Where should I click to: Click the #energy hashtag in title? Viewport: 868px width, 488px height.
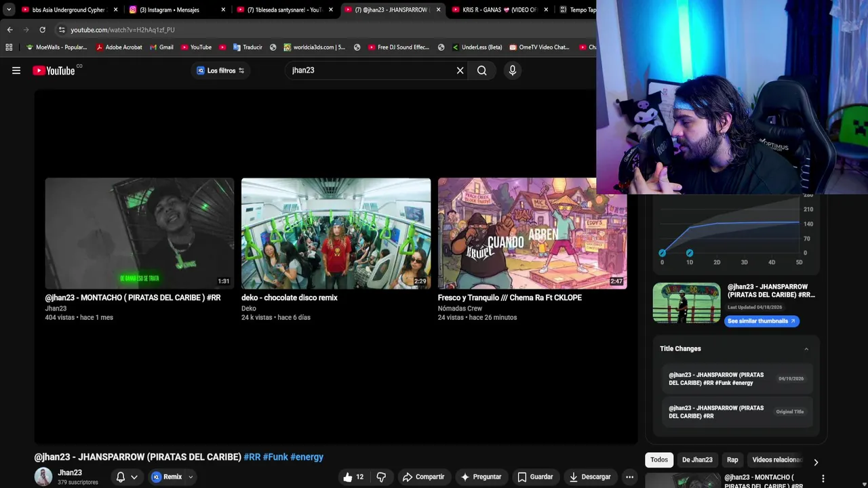click(307, 457)
